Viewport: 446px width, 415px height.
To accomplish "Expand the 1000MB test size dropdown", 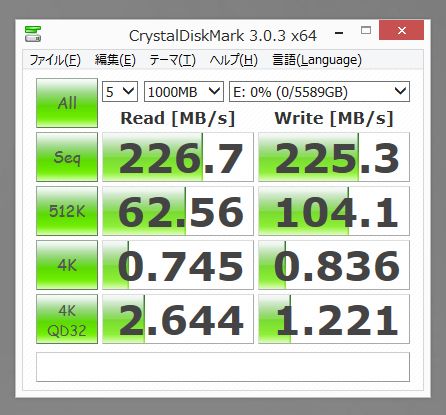I will 184,92.
